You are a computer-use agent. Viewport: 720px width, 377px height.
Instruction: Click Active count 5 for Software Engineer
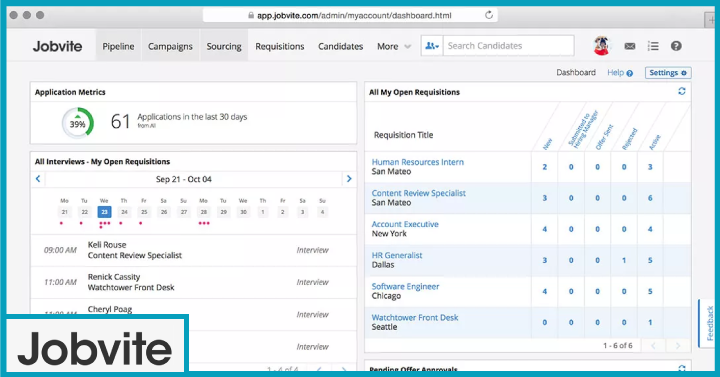point(650,291)
